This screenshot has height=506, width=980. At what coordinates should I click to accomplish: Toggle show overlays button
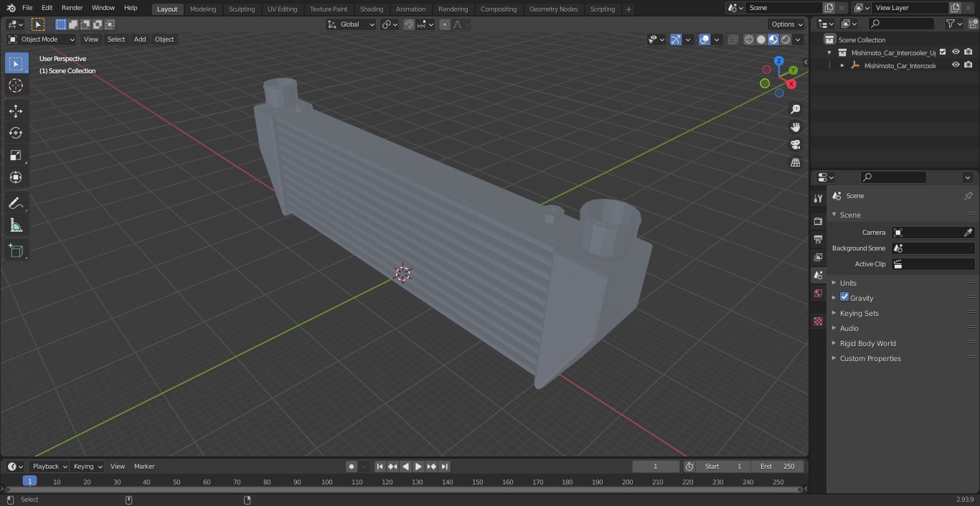[x=705, y=39]
